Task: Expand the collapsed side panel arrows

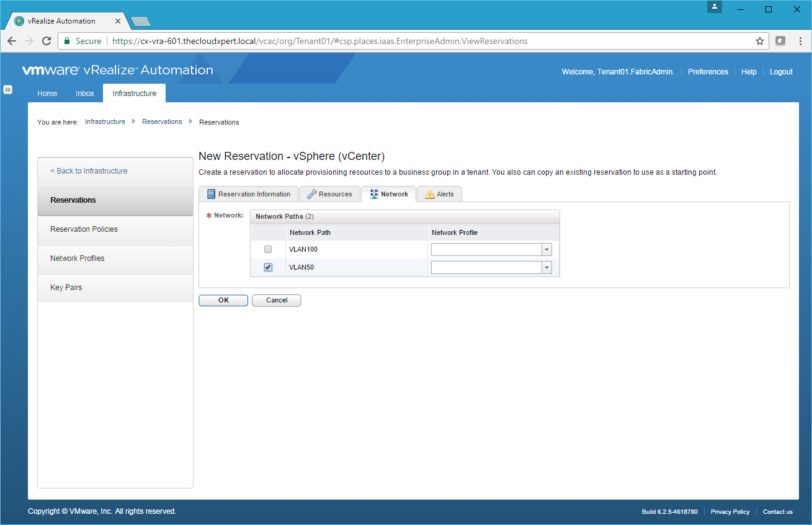Action: point(7,89)
